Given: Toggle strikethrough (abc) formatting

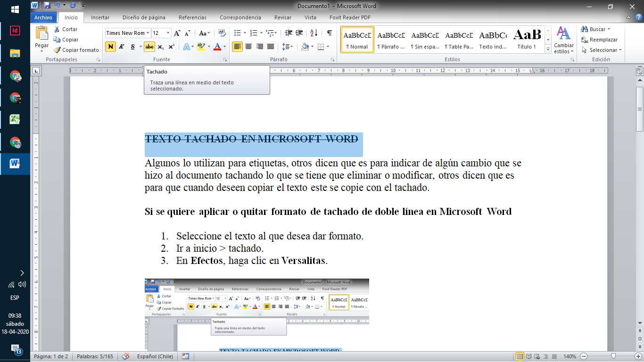Looking at the screenshot, I should coord(149,47).
